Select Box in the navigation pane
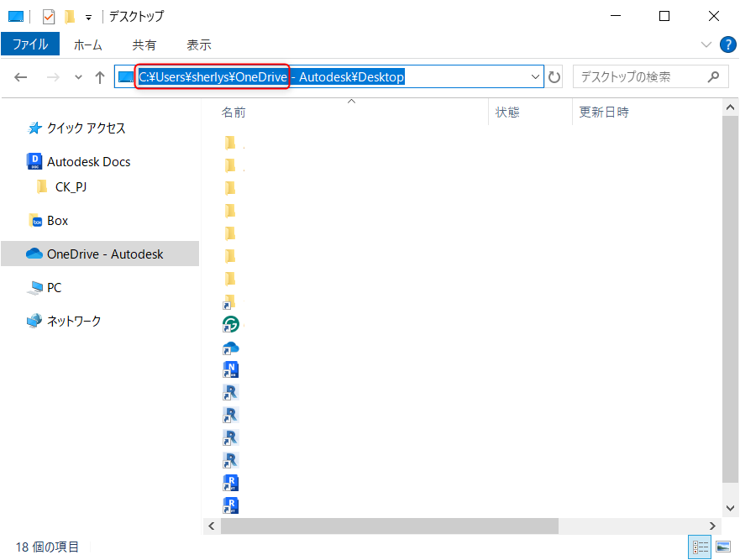Viewport: 740px width, 560px height. click(56, 220)
